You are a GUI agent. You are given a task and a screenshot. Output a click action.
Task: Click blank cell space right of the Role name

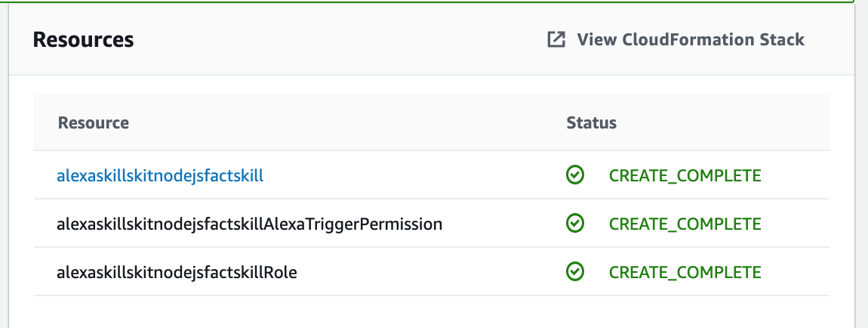pos(423,271)
